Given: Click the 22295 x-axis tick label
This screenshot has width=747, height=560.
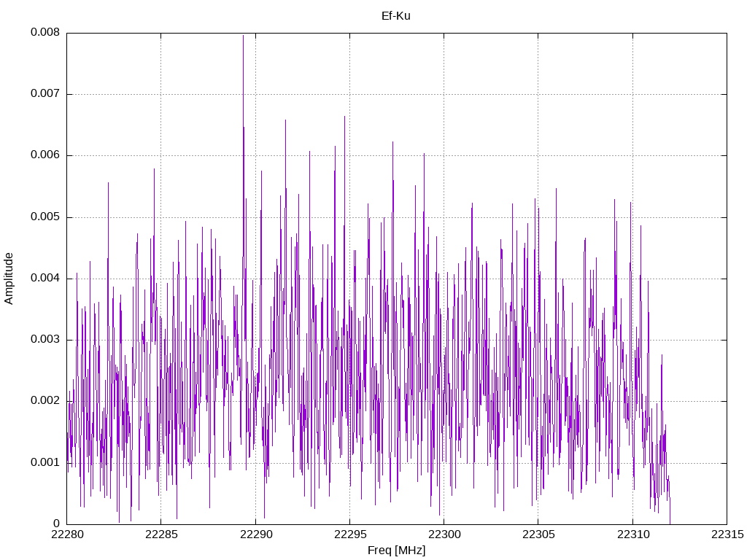Looking at the screenshot, I should click(349, 534).
